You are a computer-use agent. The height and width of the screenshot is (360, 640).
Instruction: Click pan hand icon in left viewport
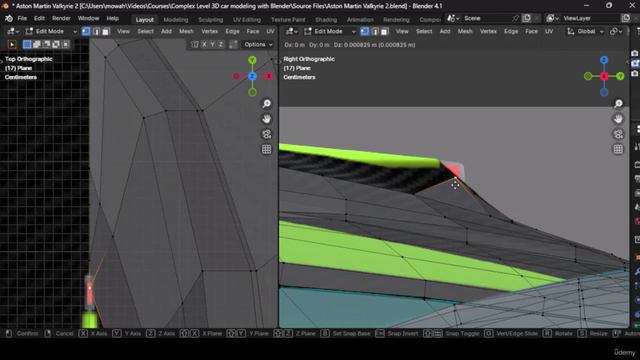tap(267, 119)
